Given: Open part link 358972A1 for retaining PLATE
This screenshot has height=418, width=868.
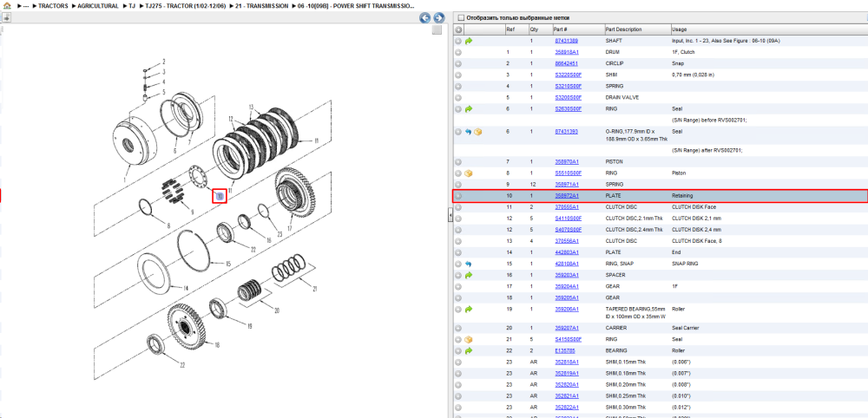Looking at the screenshot, I should (x=566, y=196).
